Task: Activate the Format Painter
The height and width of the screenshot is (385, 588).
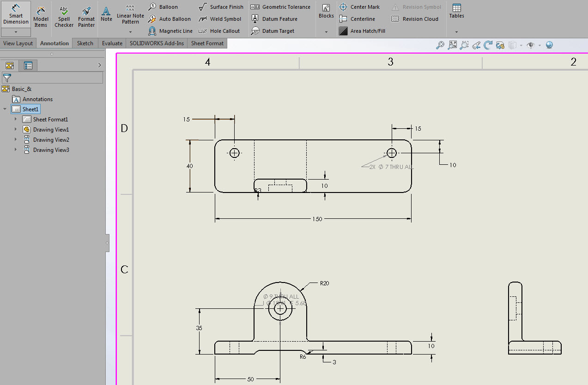Action: click(x=86, y=17)
